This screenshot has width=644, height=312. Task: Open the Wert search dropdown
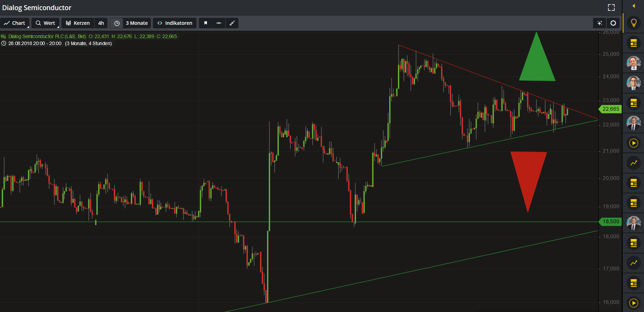(x=45, y=23)
